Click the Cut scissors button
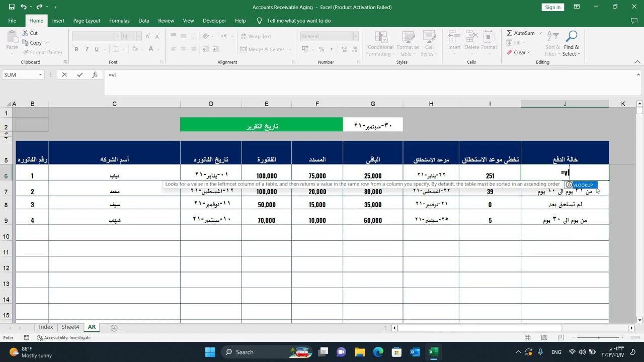Image resolution: width=644 pixels, height=362 pixels. (x=29, y=33)
